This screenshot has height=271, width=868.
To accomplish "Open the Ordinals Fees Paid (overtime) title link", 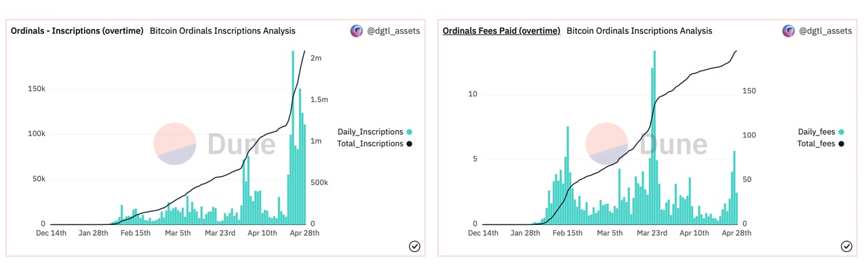I will (x=501, y=30).
